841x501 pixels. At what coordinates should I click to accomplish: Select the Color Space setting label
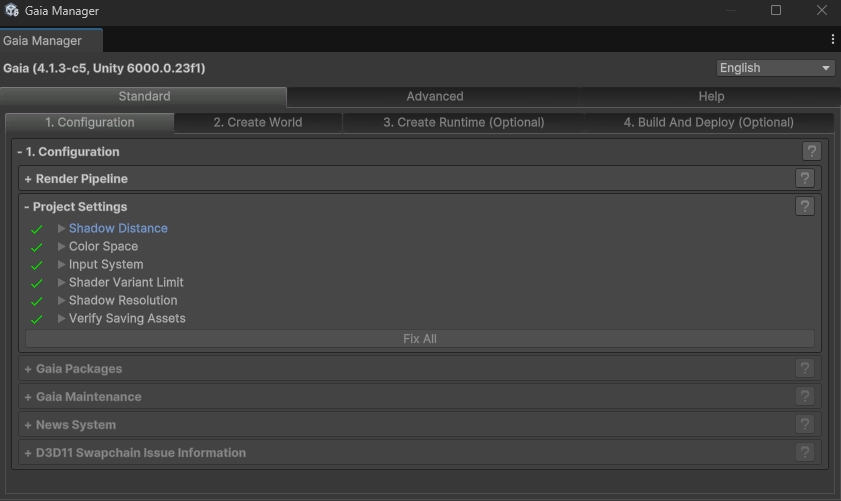point(103,246)
